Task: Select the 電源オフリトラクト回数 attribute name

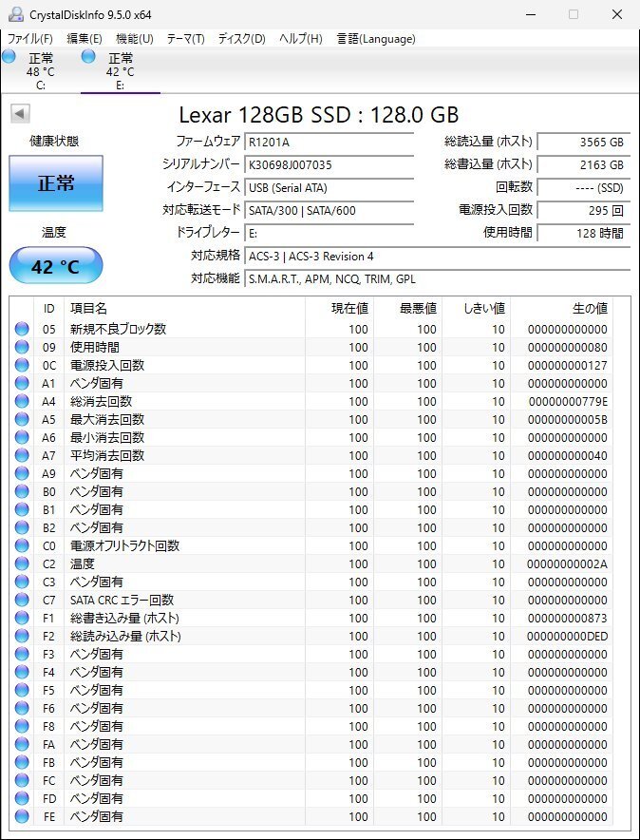Action: [x=124, y=545]
